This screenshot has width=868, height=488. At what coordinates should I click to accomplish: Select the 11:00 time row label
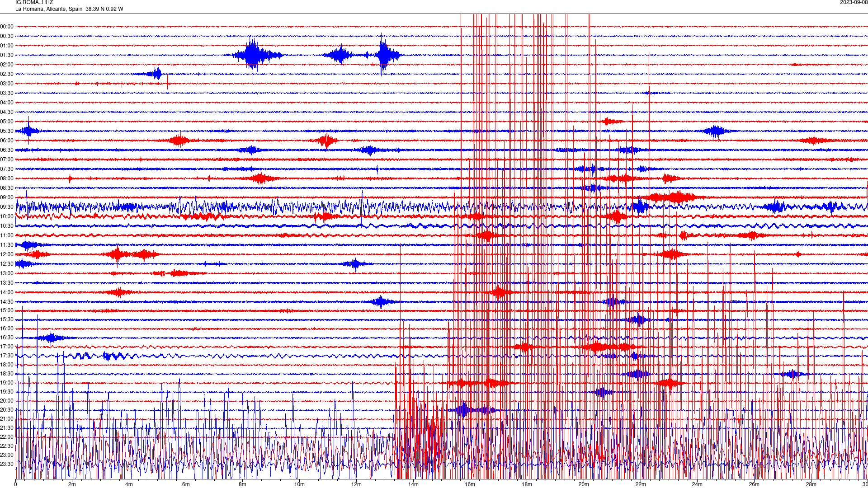pyautogui.click(x=7, y=235)
